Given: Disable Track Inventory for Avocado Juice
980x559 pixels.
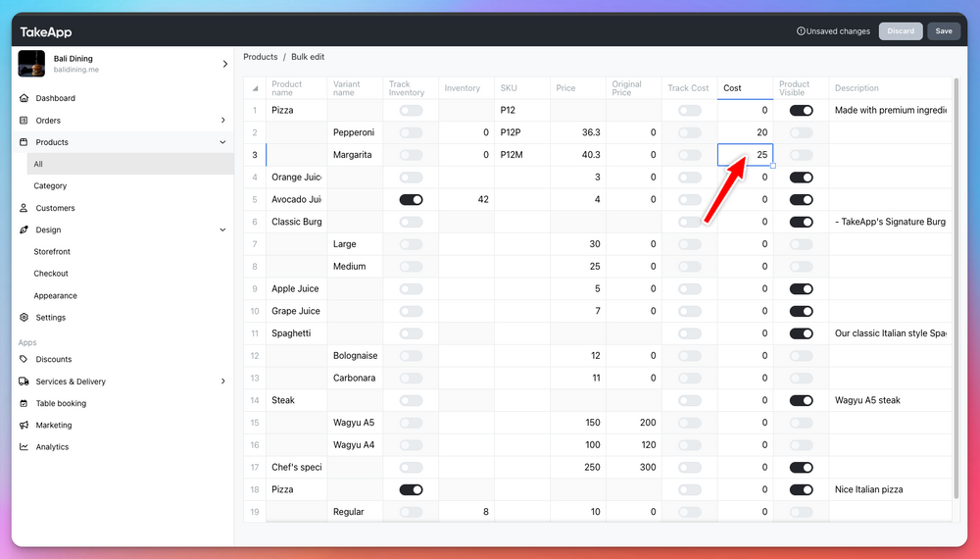Looking at the screenshot, I should 411,199.
